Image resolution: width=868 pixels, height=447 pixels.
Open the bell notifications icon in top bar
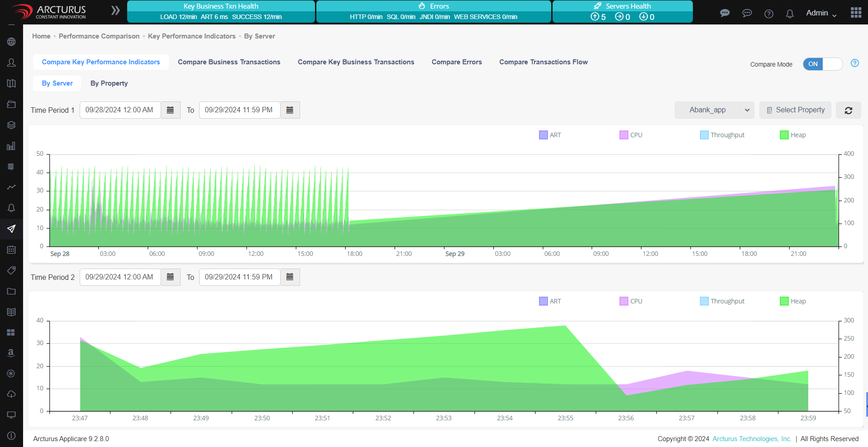pos(790,14)
